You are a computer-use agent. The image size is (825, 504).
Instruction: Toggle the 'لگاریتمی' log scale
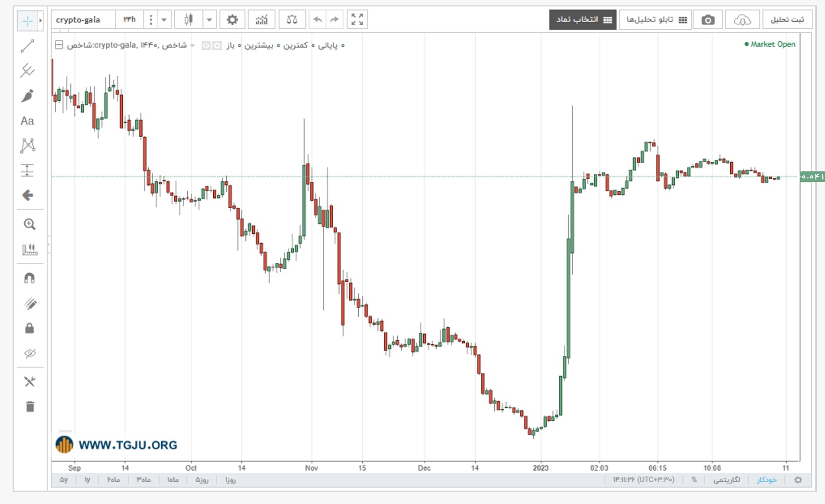pos(727,480)
